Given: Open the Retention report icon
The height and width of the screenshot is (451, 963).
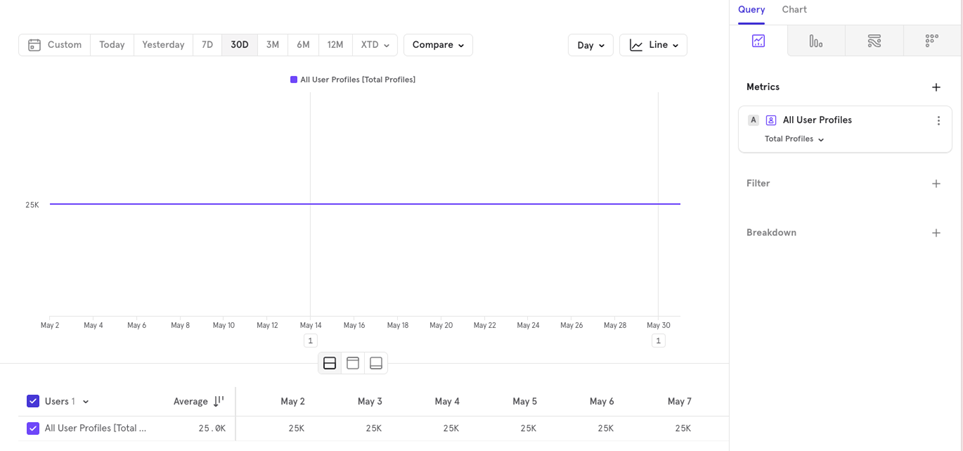Looking at the screenshot, I should click(x=931, y=41).
